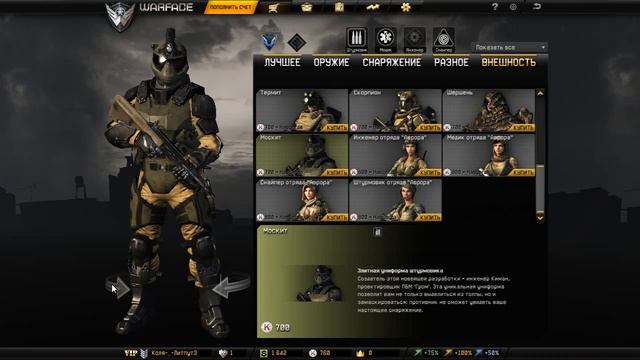Select the Термит skin thumbnail
This screenshot has width=640, height=360.
tap(302, 110)
